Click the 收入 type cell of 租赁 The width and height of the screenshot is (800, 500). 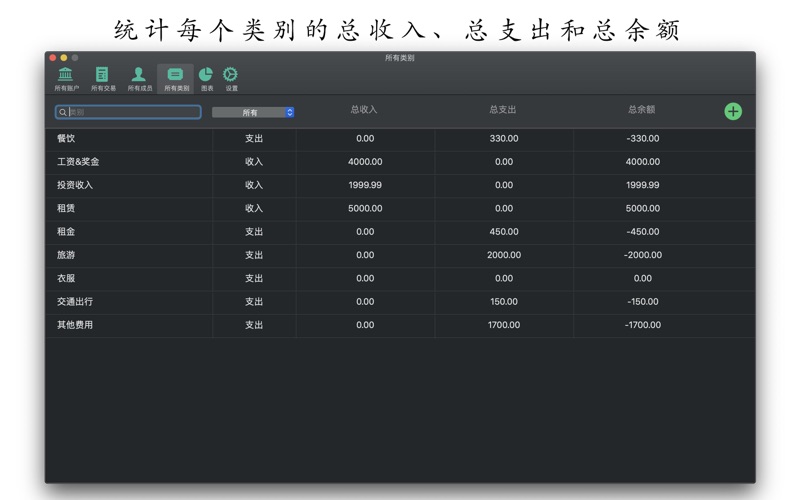254,209
